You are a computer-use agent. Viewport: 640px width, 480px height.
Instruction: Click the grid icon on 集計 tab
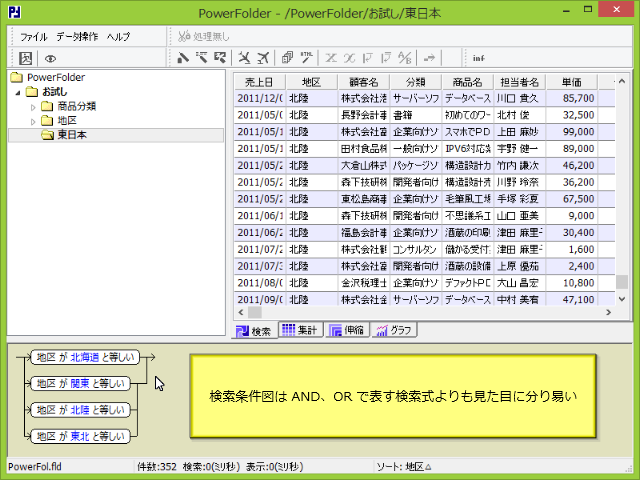pos(288,329)
